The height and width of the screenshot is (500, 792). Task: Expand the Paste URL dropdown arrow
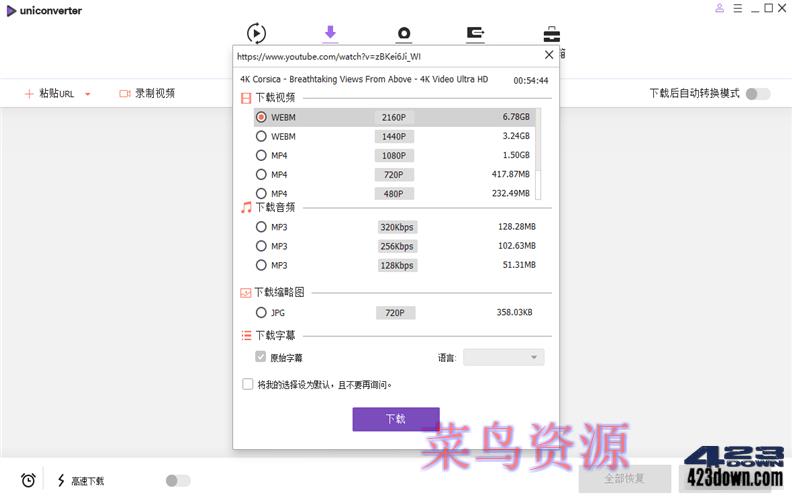[x=87, y=94]
